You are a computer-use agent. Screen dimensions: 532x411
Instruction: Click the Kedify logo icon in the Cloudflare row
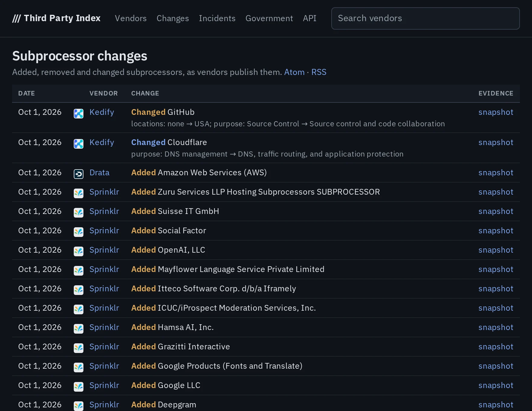coord(79,144)
